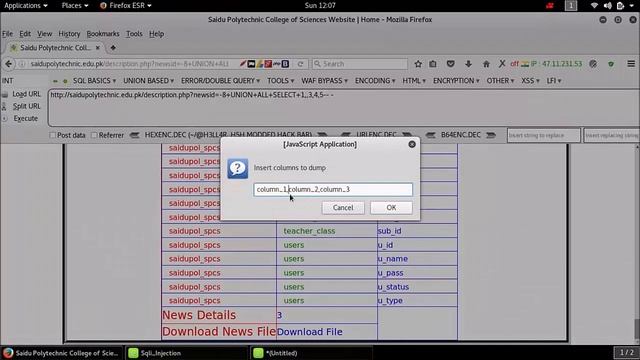Close the Saidu Polytechnic tab
Viewport: 640px width, 360px height.
click(x=98, y=48)
